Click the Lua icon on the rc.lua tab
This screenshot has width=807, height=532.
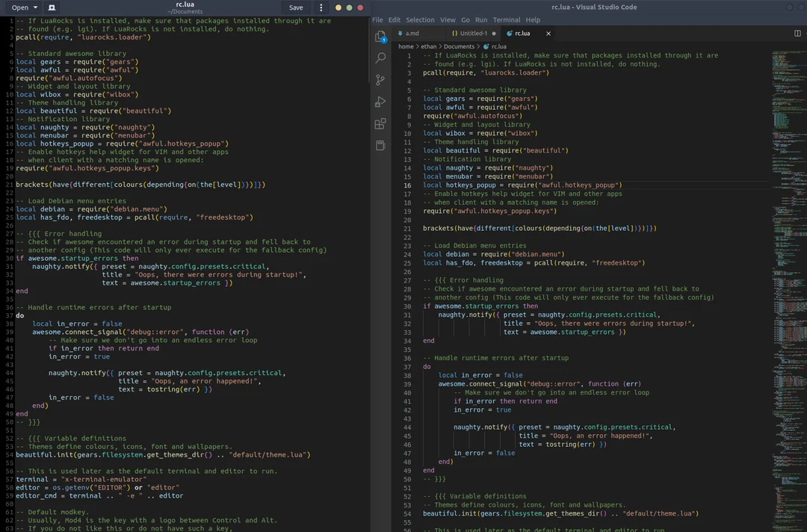click(x=509, y=33)
